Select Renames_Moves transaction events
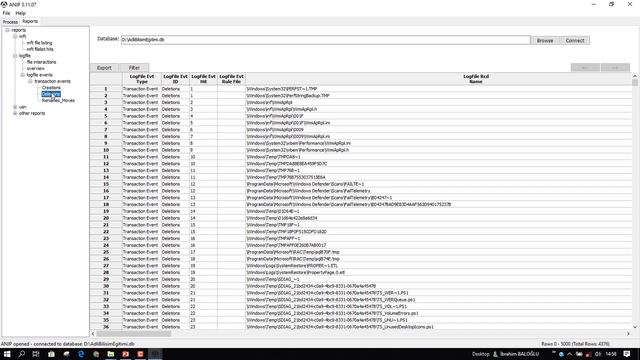This screenshot has height=360, width=640. pyautogui.click(x=58, y=100)
